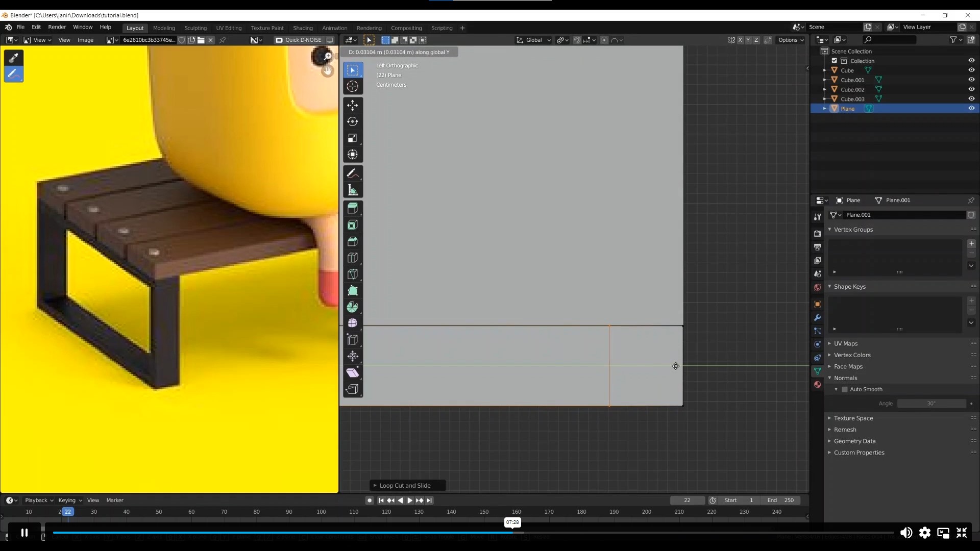Activate the Loop Cut tool

(x=353, y=258)
